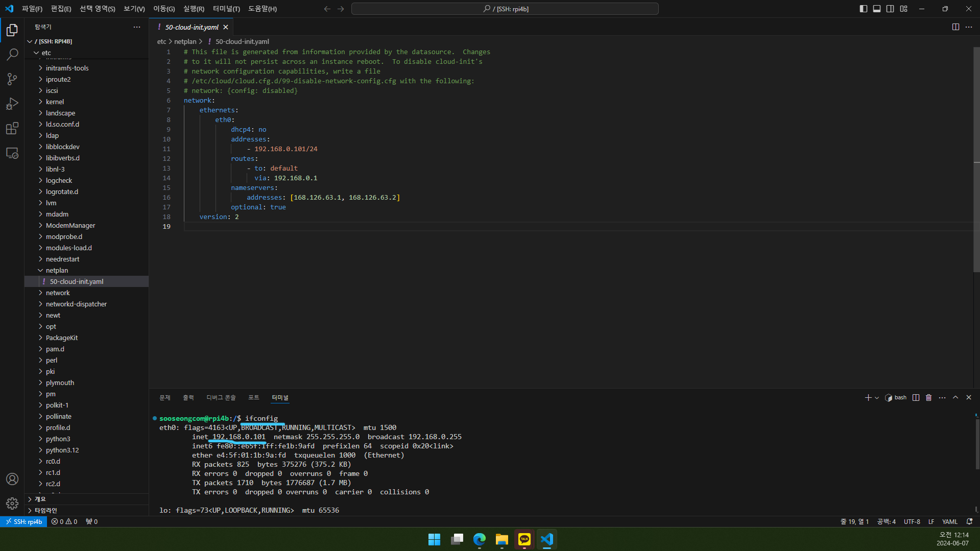This screenshot has height=551, width=980.
Task: Go to line via 줄 19, 열 1
Action: pyautogui.click(x=854, y=521)
